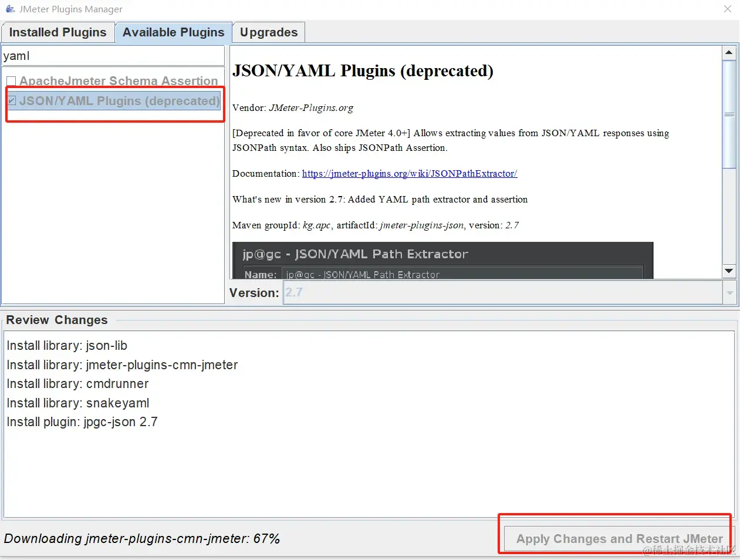Click 'Install library: jmeter-plugins-cmn-jmeter' line

[x=122, y=365]
